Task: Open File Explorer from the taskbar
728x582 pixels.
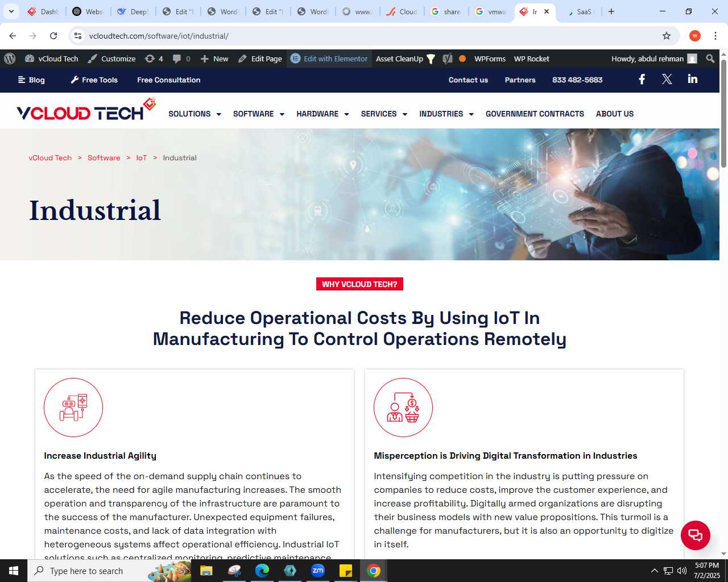Action: [x=206, y=571]
